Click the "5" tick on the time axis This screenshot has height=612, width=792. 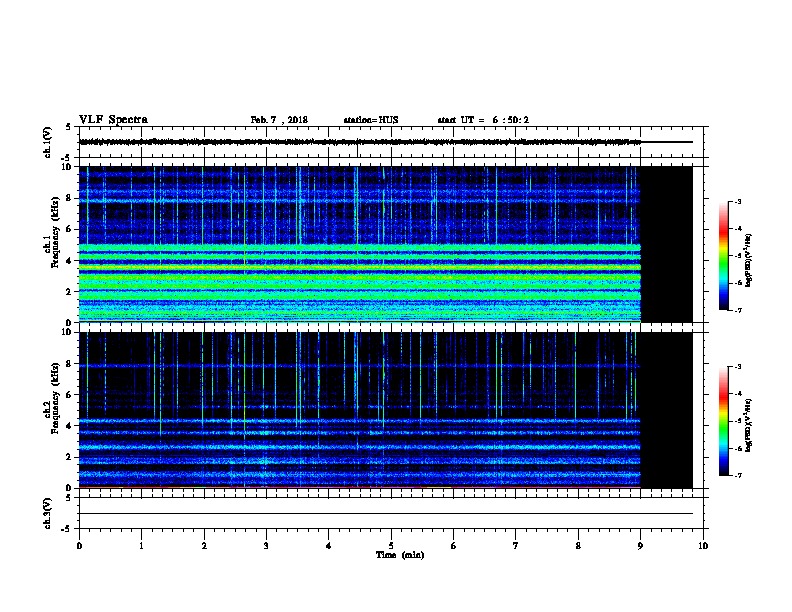[x=391, y=545]
